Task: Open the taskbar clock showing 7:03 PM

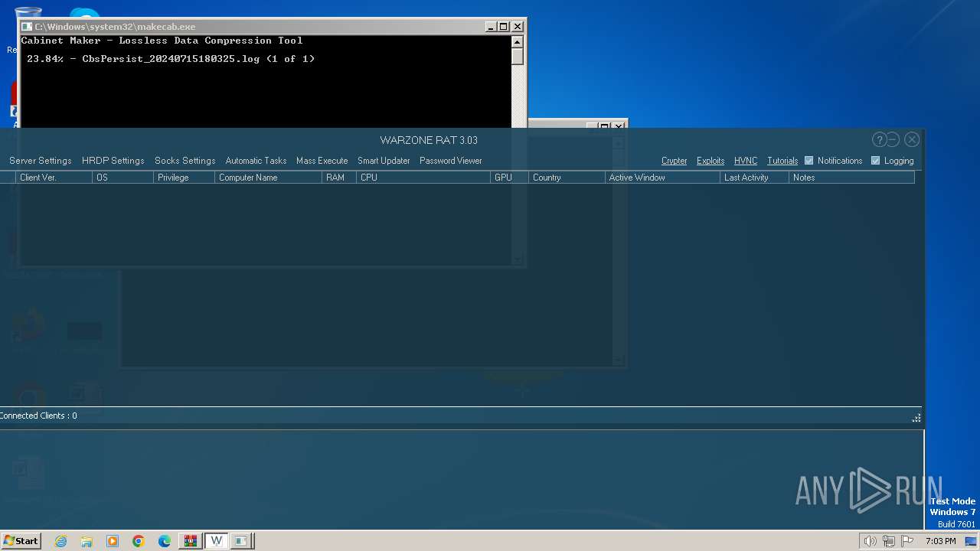Action: tap(940, 541)
